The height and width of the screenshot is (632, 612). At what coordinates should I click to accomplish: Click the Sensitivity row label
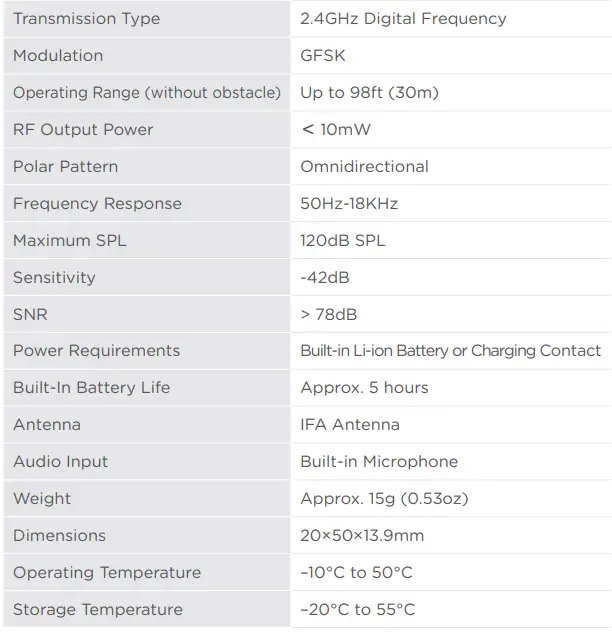point(54,278)
